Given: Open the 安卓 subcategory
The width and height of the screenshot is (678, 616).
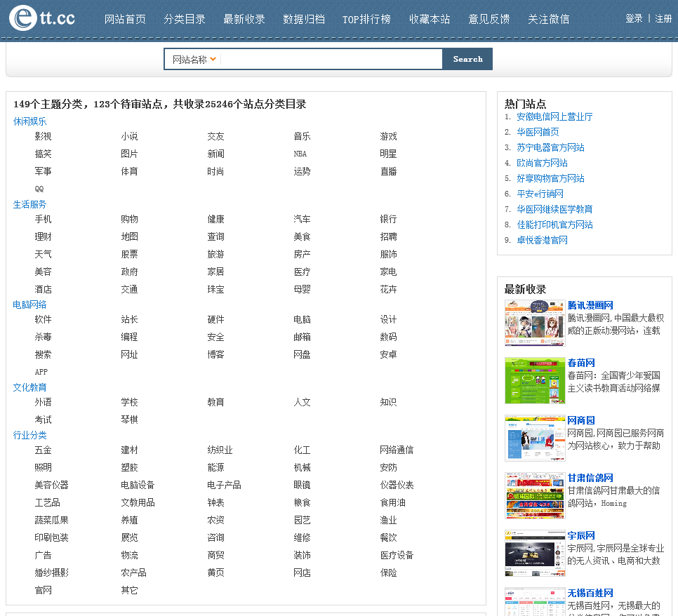Looking at the screenshot, I should tap(388, 354).
